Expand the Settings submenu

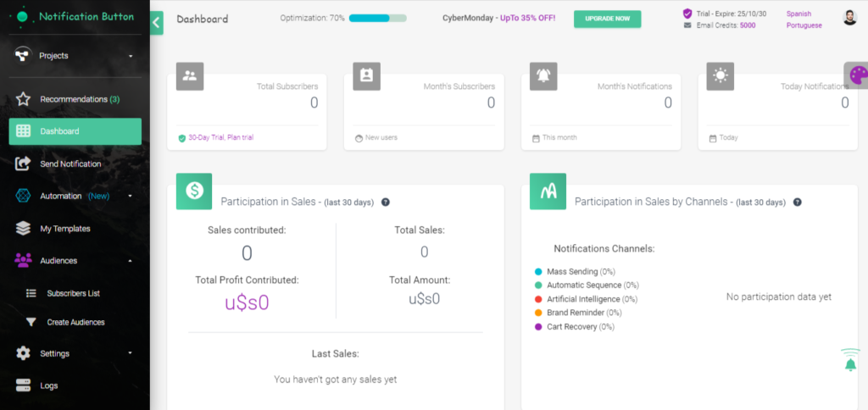click(x=130, y=353)
